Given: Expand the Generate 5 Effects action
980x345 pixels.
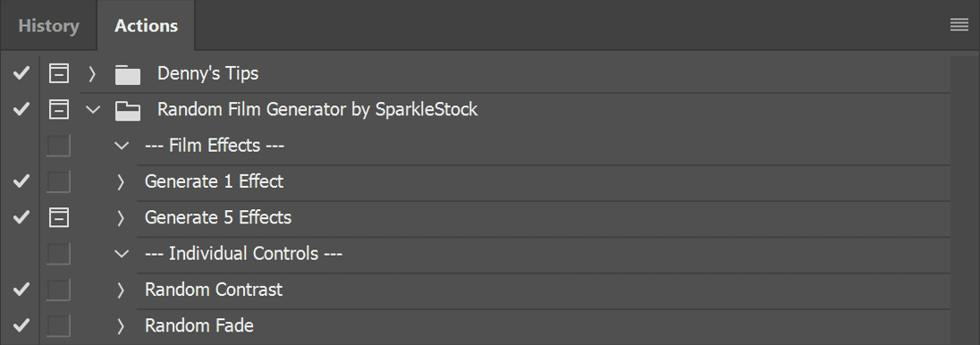Looking at the screenshot, I should point(121,218).
